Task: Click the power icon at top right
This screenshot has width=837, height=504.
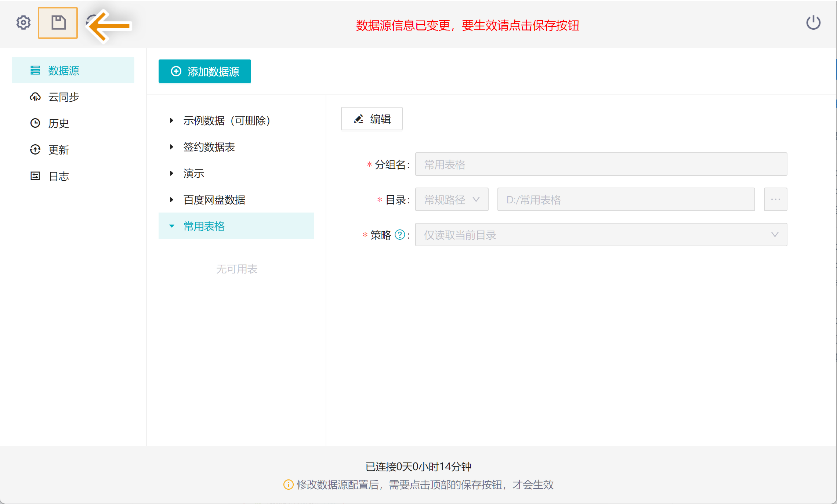Action: coord(813,23)
